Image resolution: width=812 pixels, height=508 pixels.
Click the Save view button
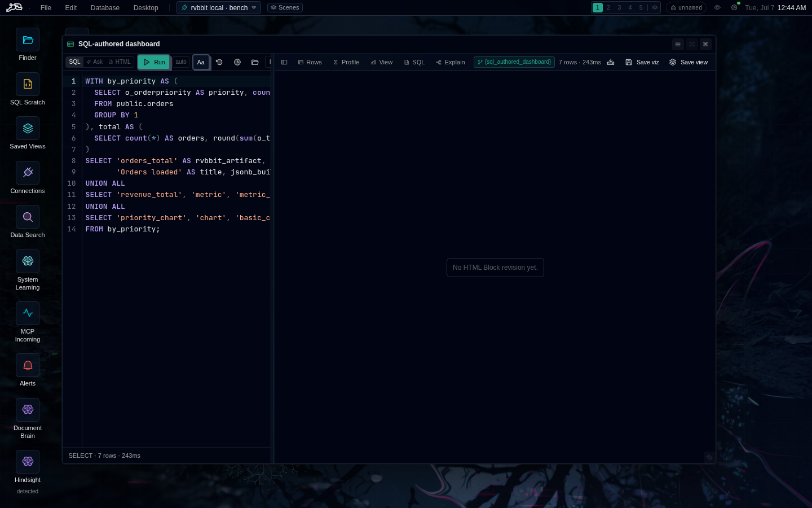(x=689, y=62)
